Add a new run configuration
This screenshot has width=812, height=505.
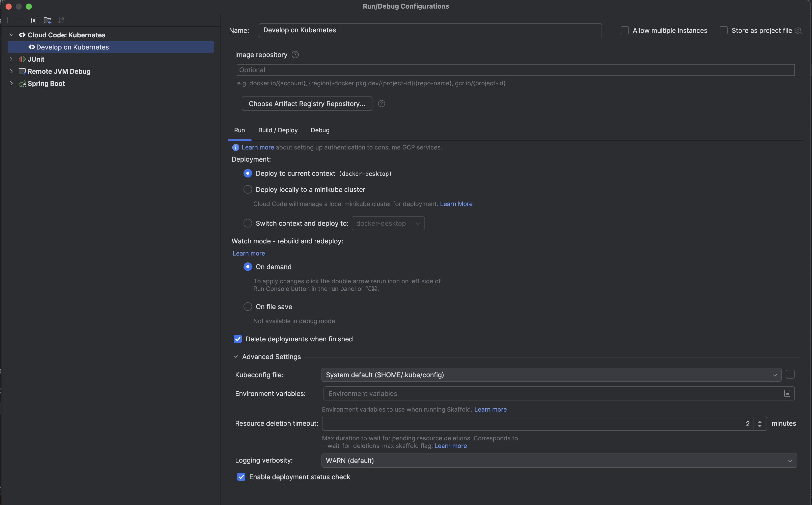pos(8,20)
